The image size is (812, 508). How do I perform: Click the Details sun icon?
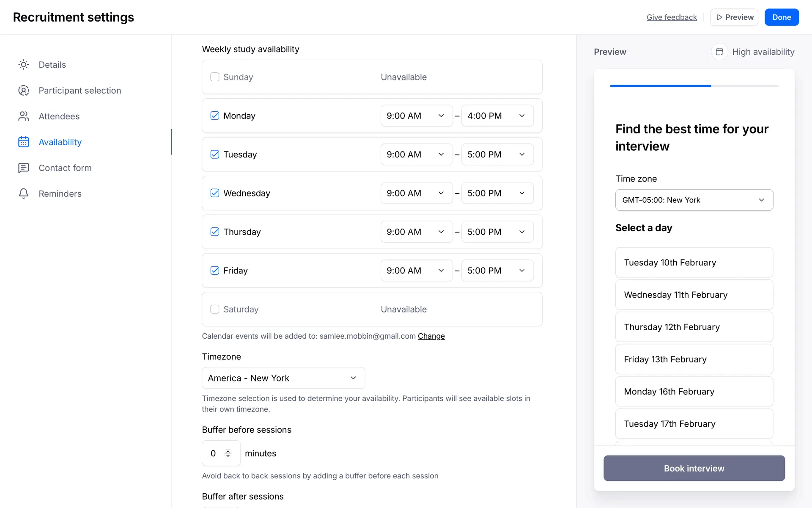(24, 65)
